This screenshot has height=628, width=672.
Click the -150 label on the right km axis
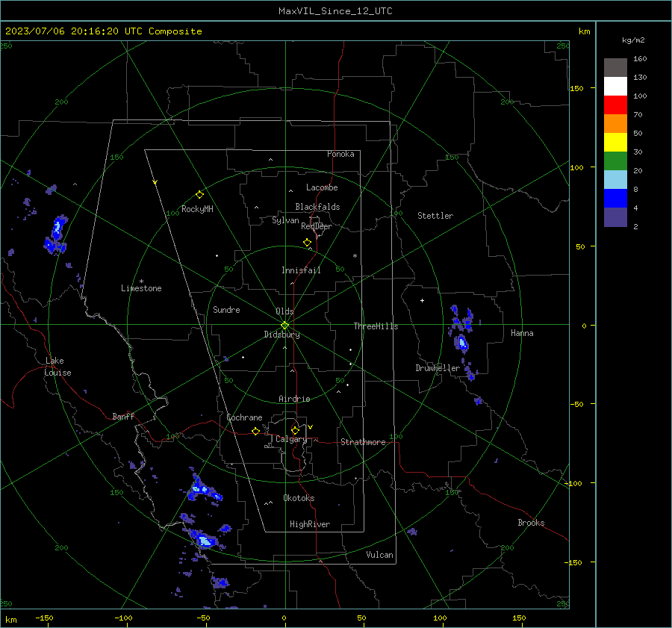(573, 562)
